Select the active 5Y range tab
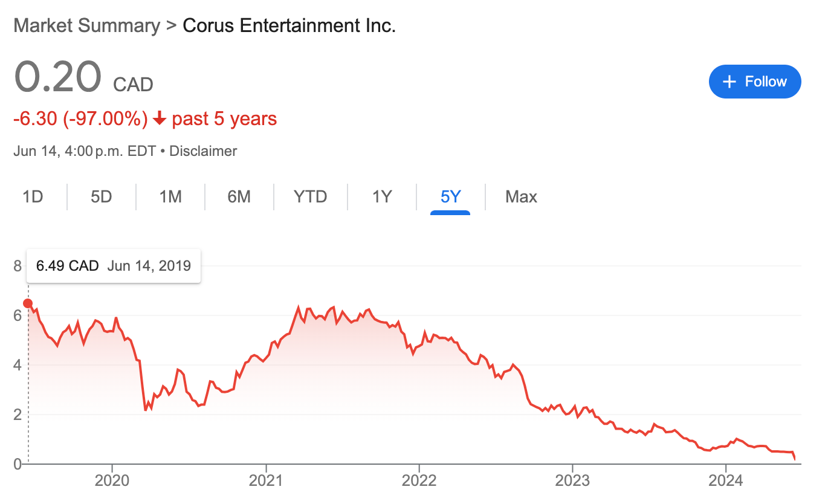Viewport: 828px width, 504px height. click(450, 197)
